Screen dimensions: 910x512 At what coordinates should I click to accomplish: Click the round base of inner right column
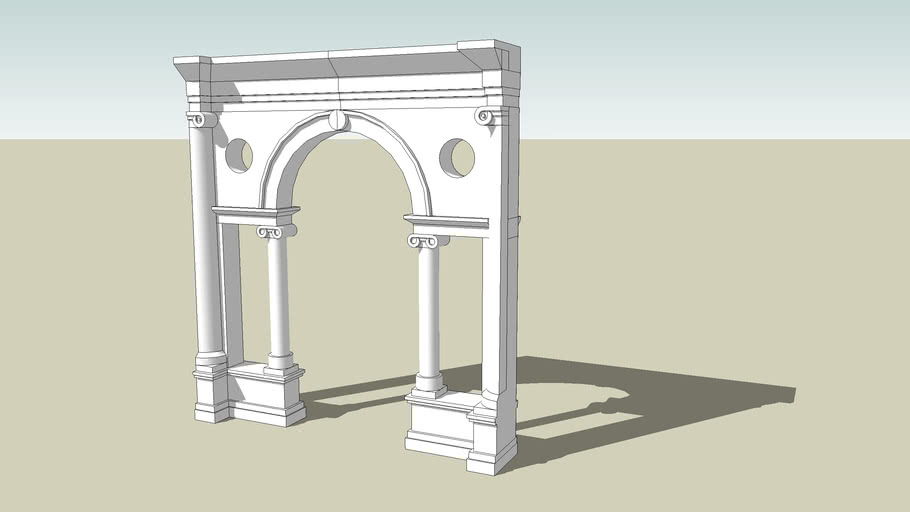pos(430,382)
